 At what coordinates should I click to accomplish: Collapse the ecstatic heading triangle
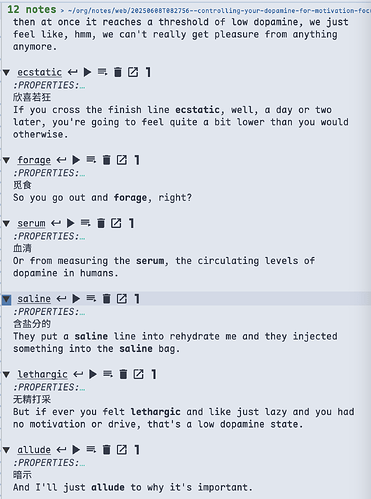pos(6,72)
